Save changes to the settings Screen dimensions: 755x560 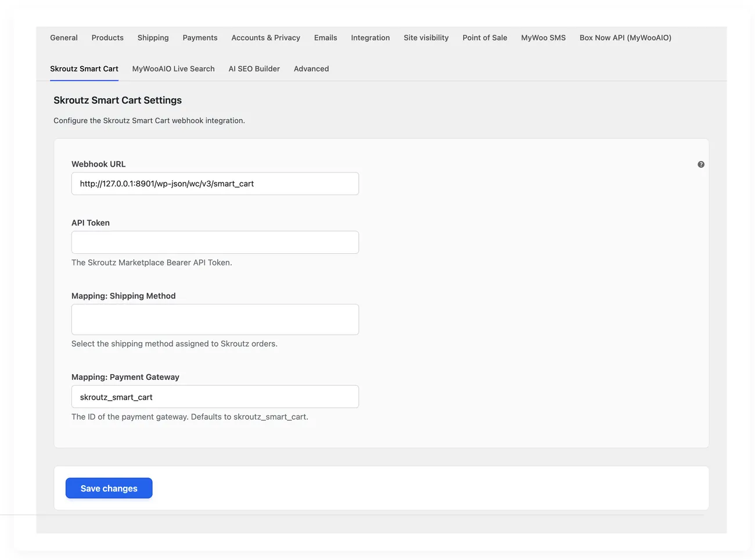(x=109, y=488)
